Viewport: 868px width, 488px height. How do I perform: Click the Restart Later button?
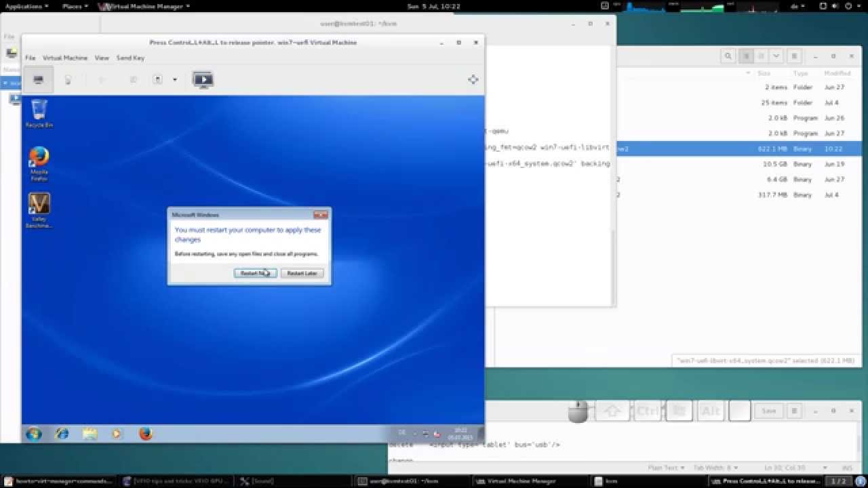coord(302,273)
